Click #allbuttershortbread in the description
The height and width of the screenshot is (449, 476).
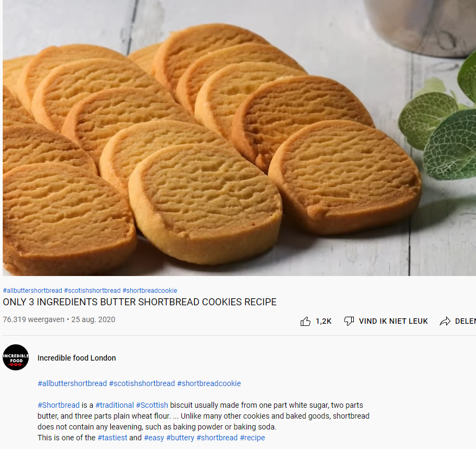coord(72,383)
